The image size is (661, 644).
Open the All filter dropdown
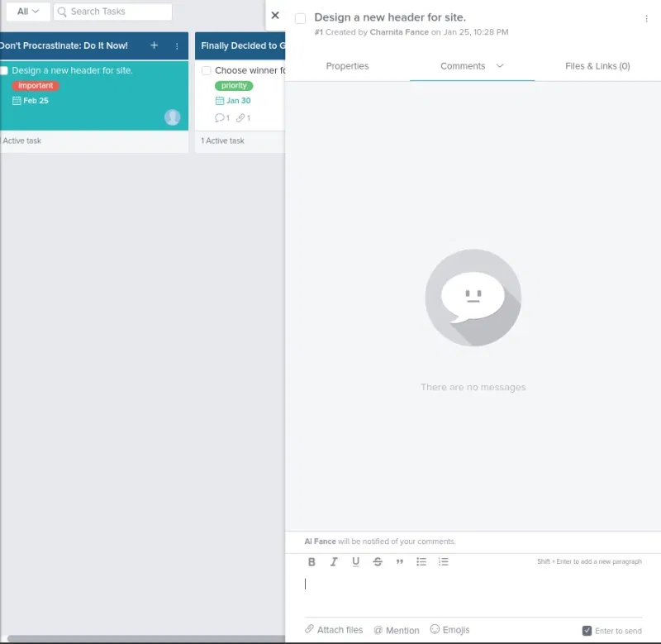click(28, 12)
